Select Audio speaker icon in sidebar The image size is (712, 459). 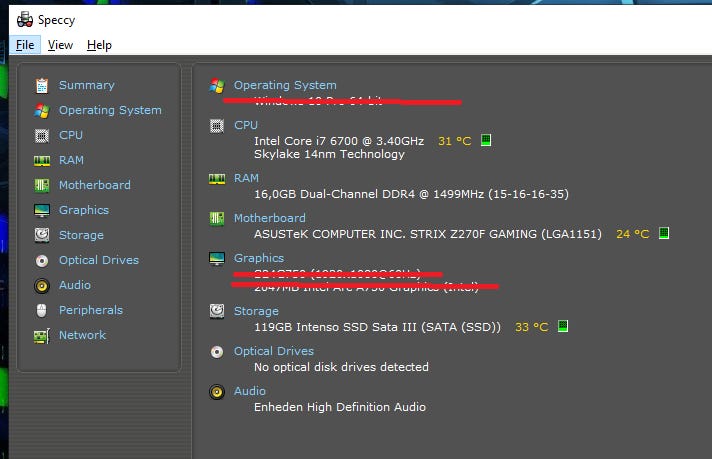point(42,286)
